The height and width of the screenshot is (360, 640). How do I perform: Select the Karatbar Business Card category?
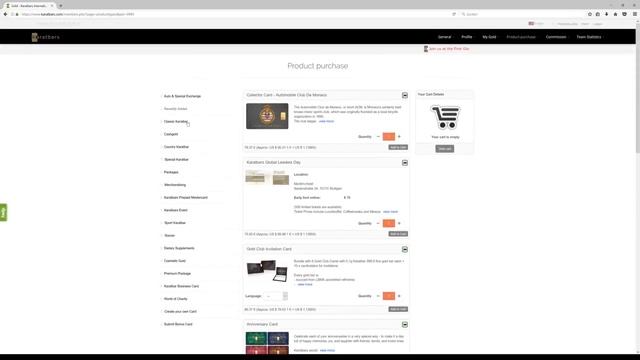pyautogui.click(x=181, y=286)
